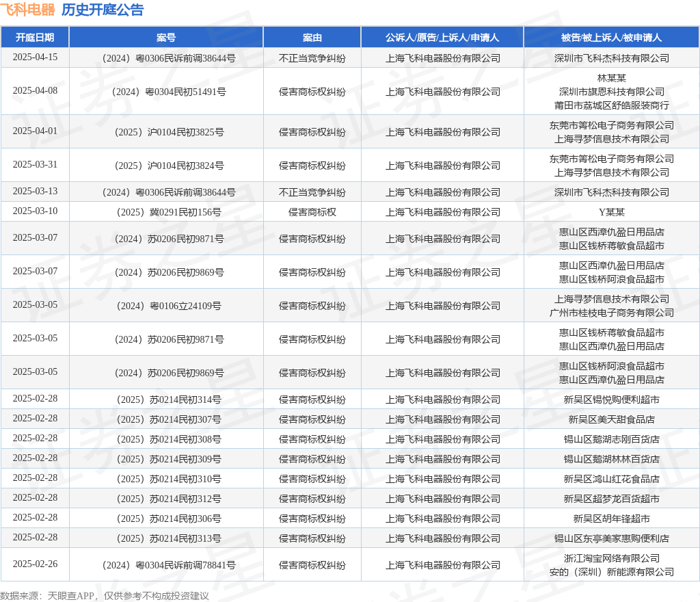Click defendant 锡山区东亭美家惠购便利店

coord(611,538)
